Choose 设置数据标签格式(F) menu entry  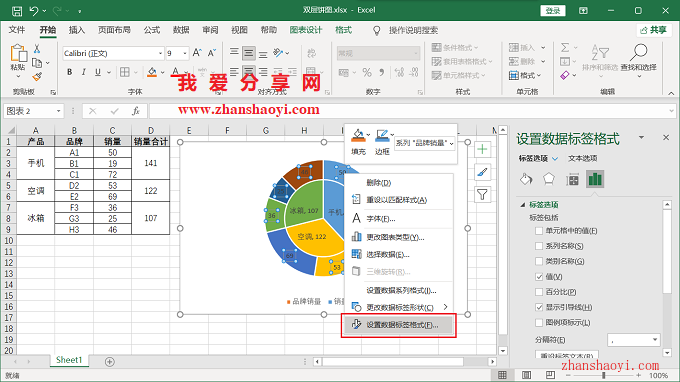click(399, 325)
